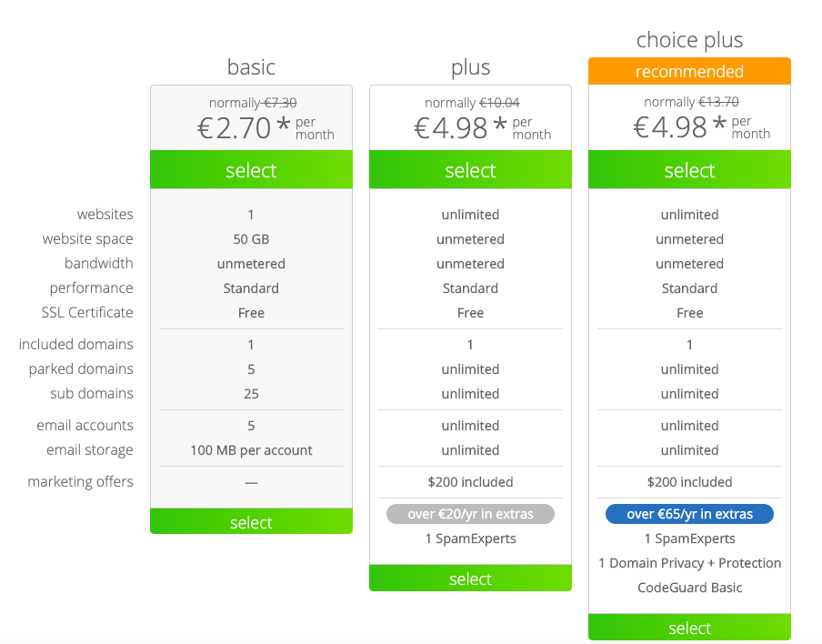This screenshot has height=644, width=822.
Task: Click '1 Domain Privacy + Protection' extra
Action: point(689,563)
